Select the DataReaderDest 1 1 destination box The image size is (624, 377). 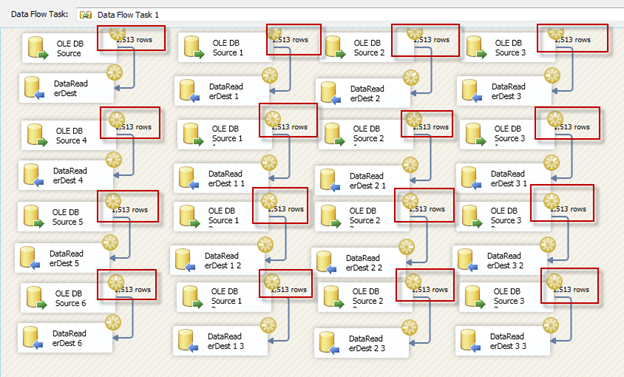(x=221, y=178)
